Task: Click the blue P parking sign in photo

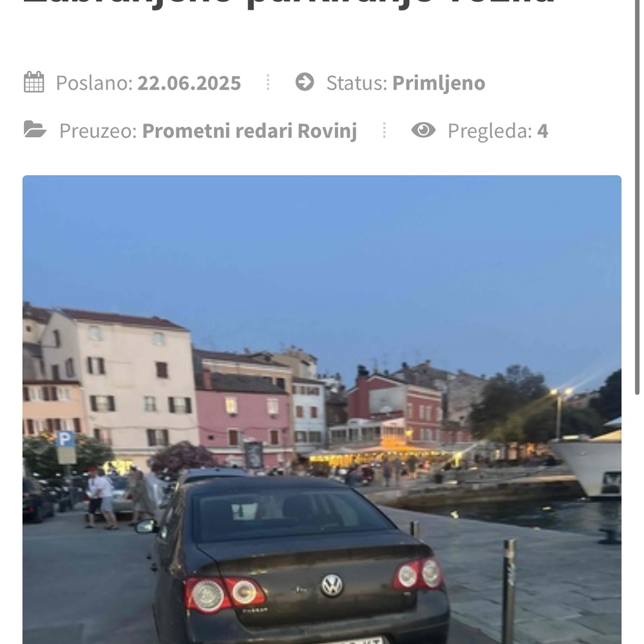Action: click(x=65, y=439)
